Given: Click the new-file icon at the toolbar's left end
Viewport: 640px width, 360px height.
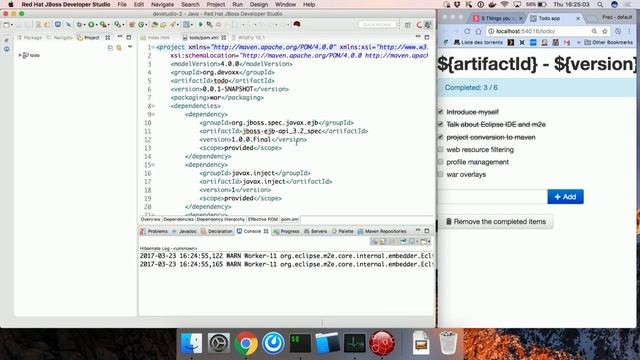Looking at the screenshot, I should pyautogui.click(x=7, y=24).
